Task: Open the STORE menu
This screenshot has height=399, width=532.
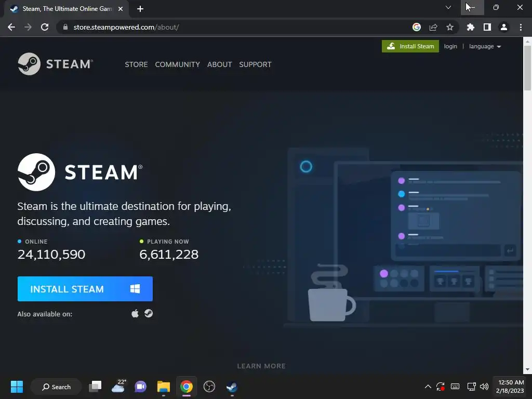Action: point(136,64)
